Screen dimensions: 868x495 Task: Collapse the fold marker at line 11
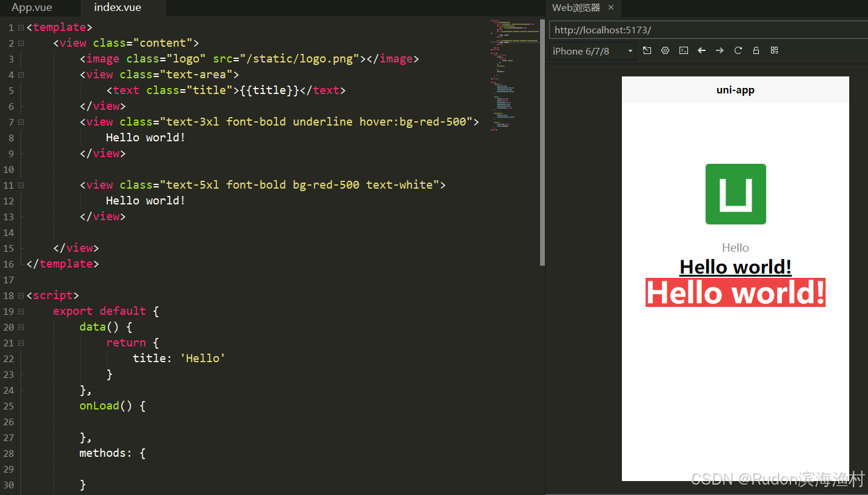point(21,185)
